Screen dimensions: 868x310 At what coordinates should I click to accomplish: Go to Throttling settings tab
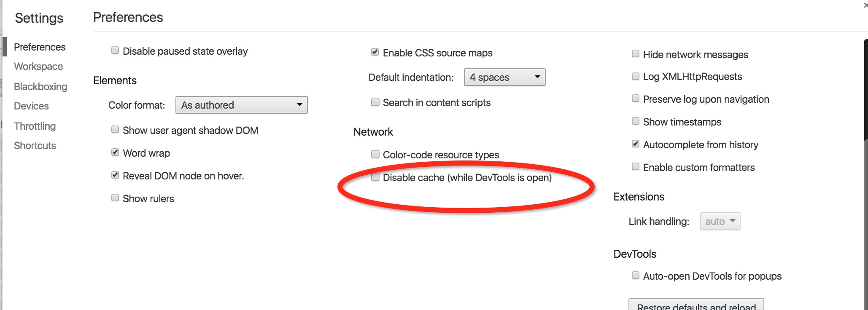click(35, 126)
